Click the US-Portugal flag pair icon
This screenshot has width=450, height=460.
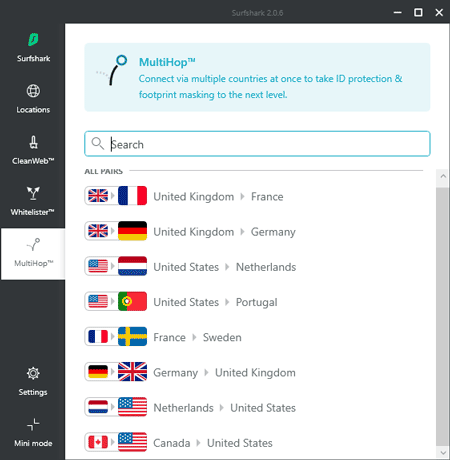point(116,301)
